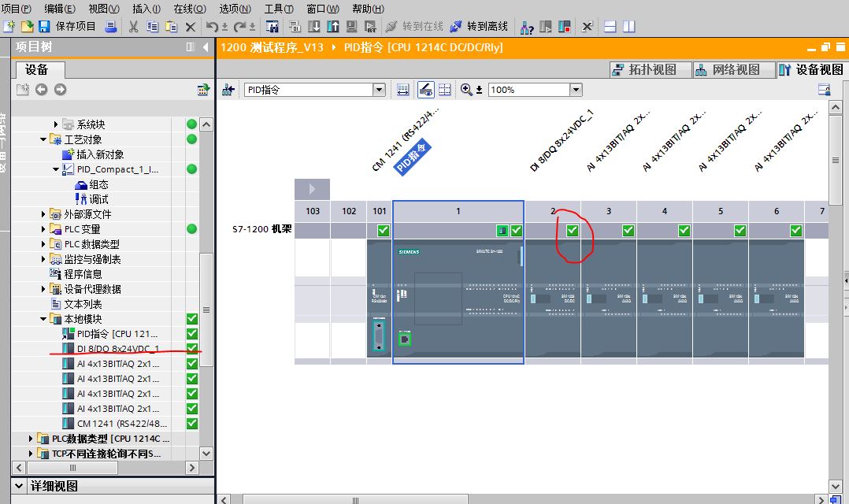Click the undo arrow icon
This screenshot has width=849, height=504.
[x=213, y=26]
